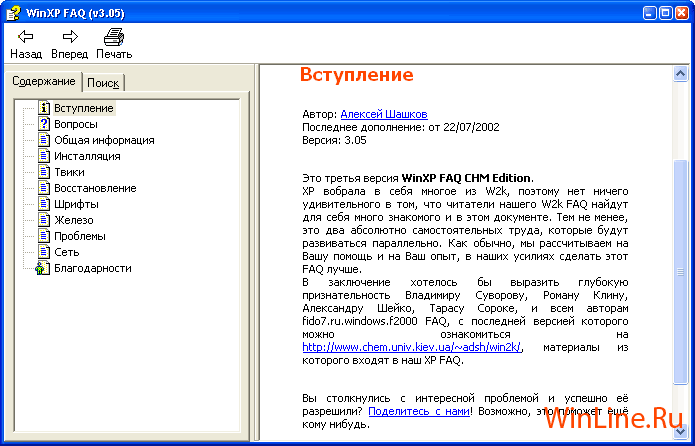The height and width of the screenshot is (446, 695).
Task: Click the page icon beside Восстановление
Action: (x=43, y=188)
